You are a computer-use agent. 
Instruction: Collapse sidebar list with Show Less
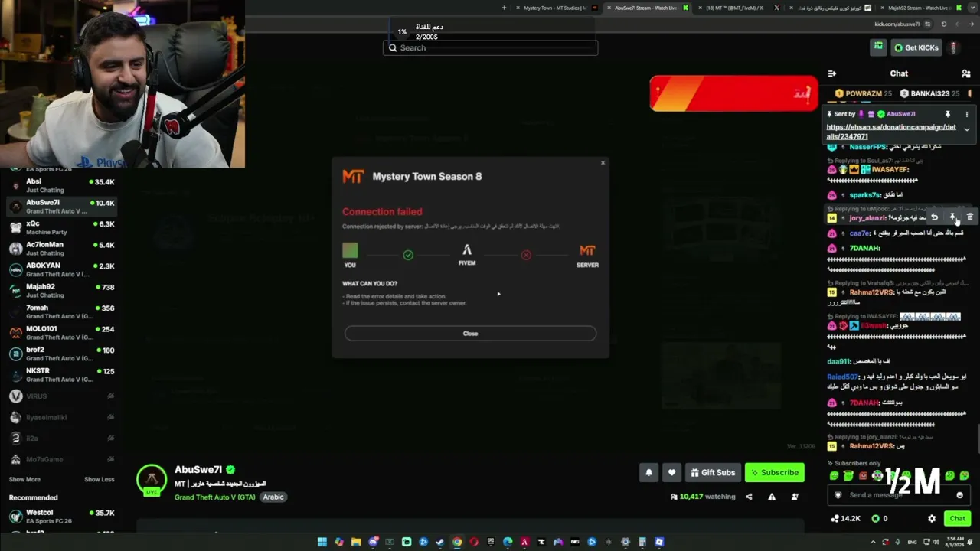[x=99, y=480]
